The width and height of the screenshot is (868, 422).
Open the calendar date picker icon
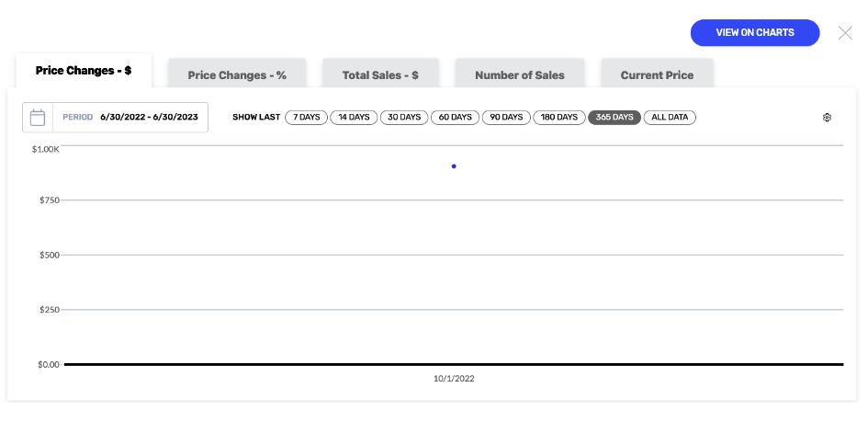(37, 118)
